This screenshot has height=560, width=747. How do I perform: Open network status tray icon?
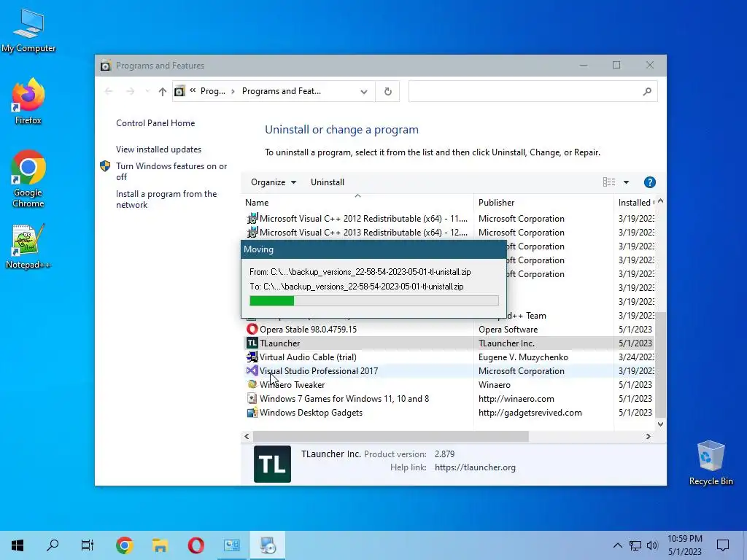[635, 545]
